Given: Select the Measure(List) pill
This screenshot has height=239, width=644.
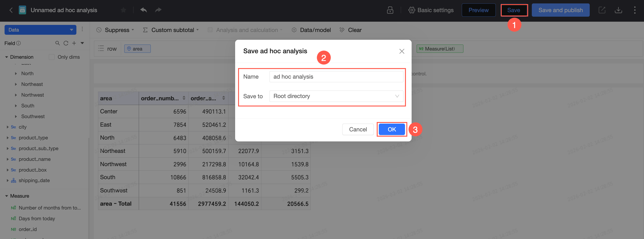Looking at the screenshot, I should 439,49.
